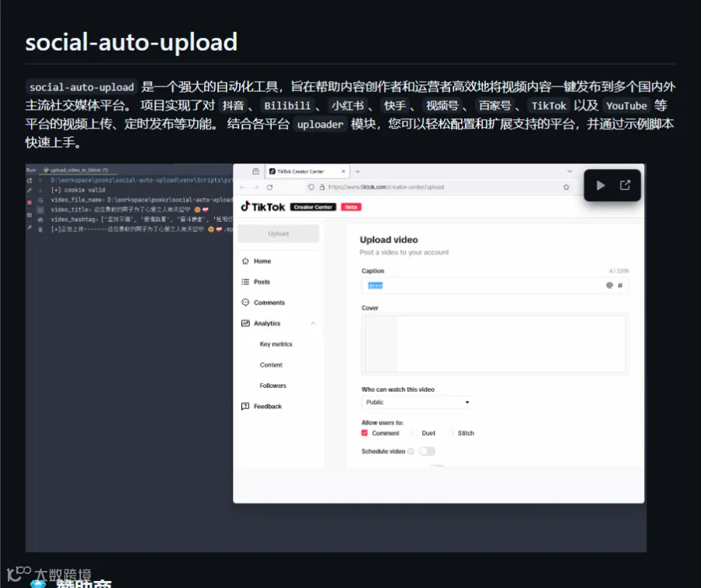
Task: Click the 'uploader' code label
Action: (320, 125)
